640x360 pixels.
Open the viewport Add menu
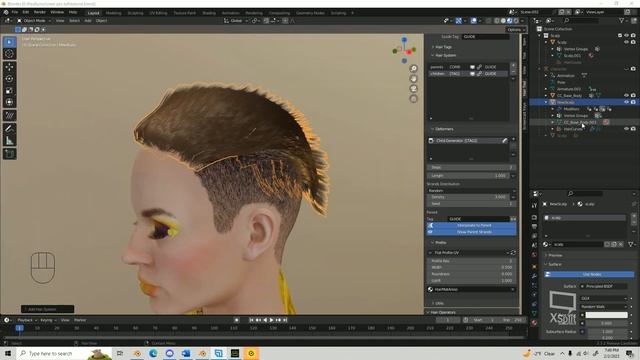[x=88, y=20]
